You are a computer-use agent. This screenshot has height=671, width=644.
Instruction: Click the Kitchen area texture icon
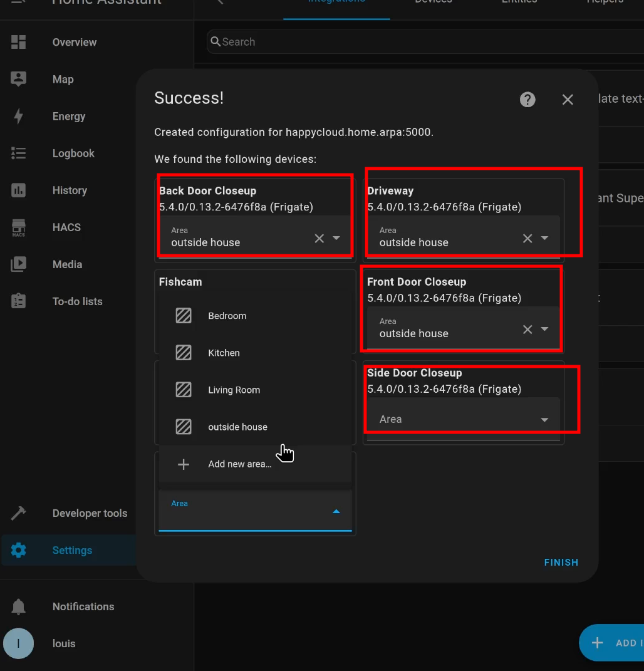tap(184, 353)
